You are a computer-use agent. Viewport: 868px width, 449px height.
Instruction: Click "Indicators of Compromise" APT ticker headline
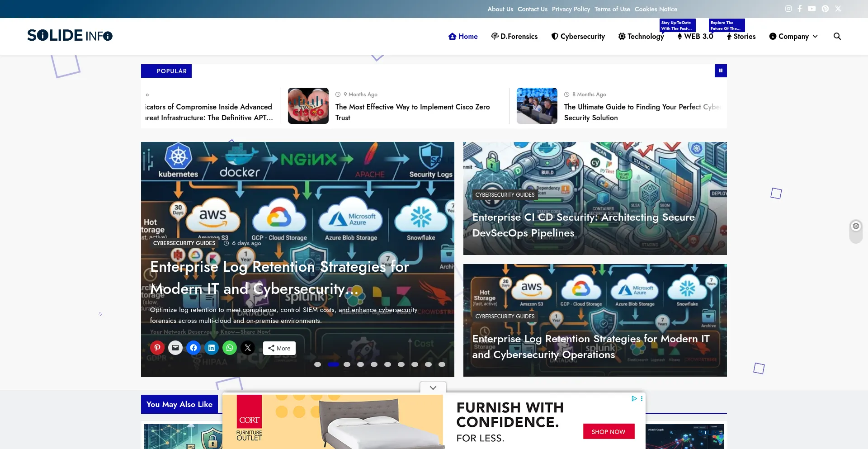click(209, 112)
